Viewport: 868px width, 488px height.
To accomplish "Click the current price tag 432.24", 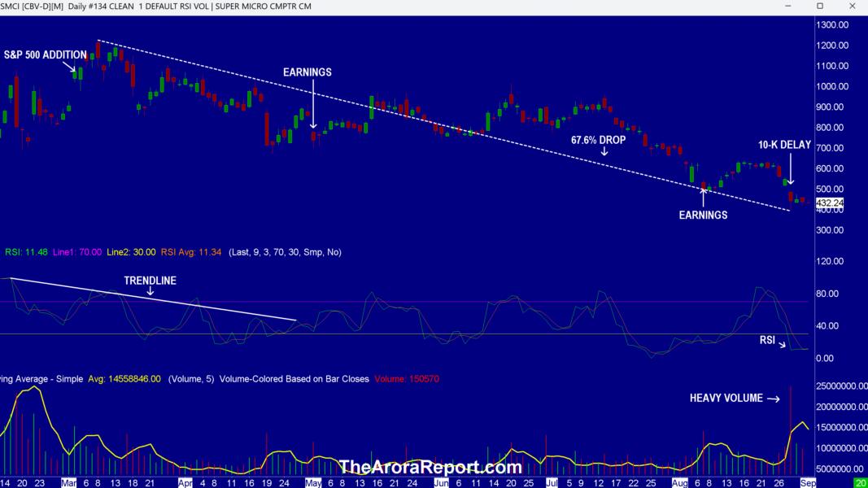I will coord(829,203).
